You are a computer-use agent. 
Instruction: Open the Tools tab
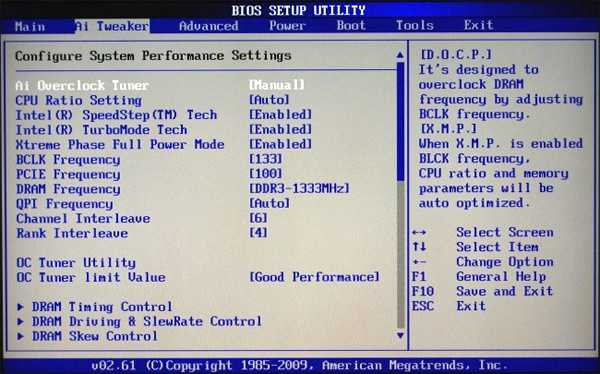415,26
